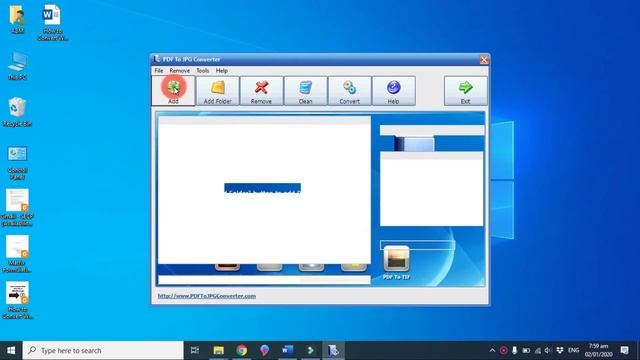Open the Word app on taskbar
This screenshot has width=640, height=360.
coord(288,350)
